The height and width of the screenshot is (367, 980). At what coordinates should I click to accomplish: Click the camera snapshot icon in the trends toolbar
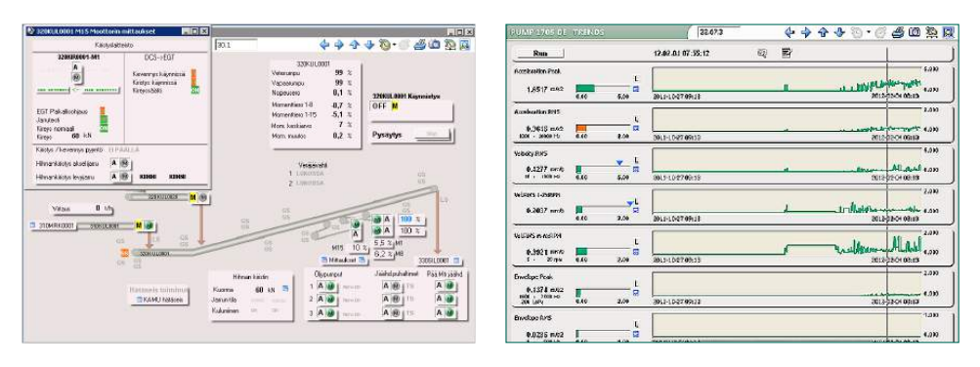915,32
